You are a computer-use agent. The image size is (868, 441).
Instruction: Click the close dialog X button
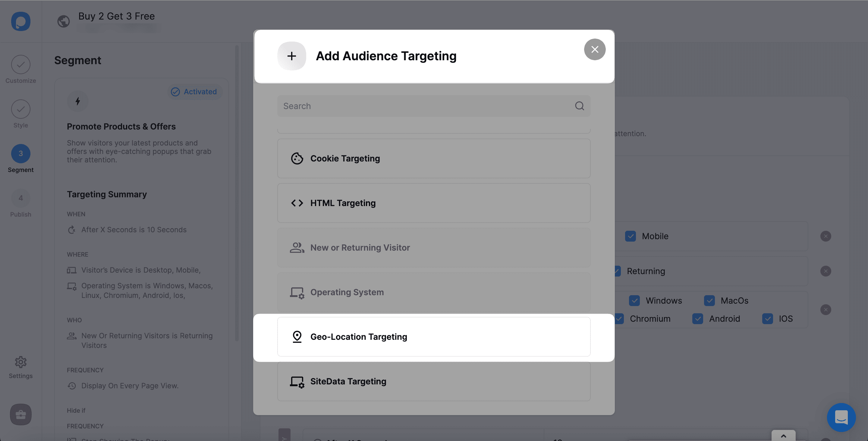point(595,49)
